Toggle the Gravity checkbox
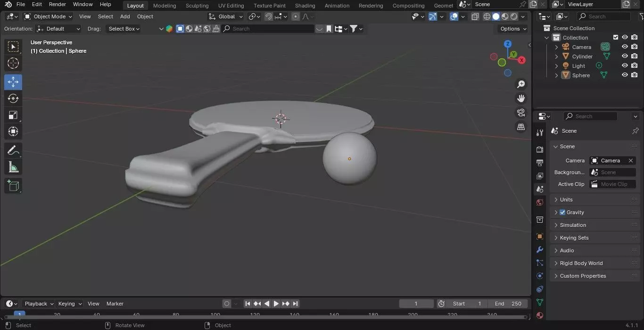644x330 pixels. pos(562,212)
